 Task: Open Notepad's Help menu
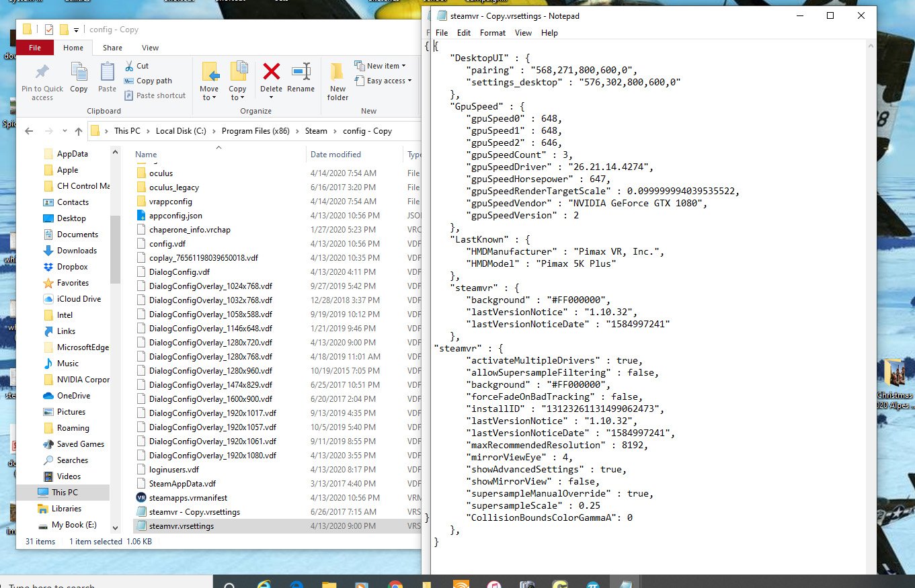coord(549,33)
